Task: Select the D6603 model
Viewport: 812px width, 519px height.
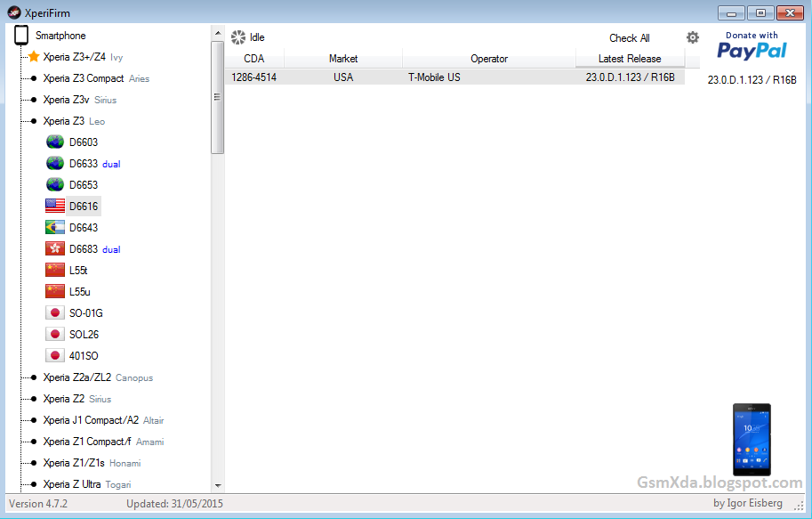Action: (84, 142)
